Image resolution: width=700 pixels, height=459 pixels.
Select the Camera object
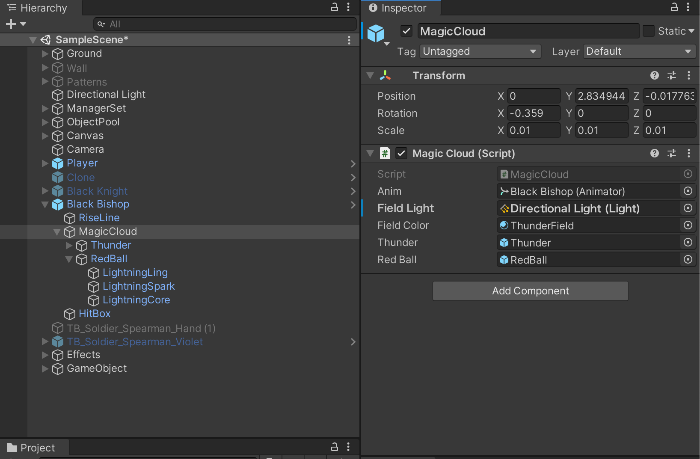click(x=85, y=150)
